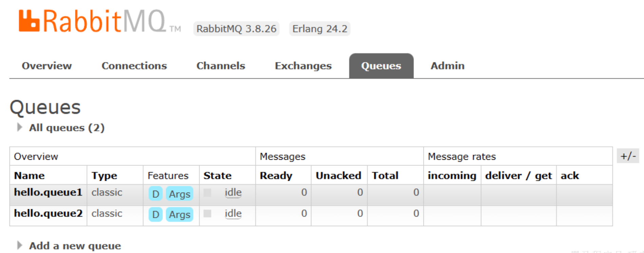The width and height of the screenshot is (644, 253).
Task: Open the Exchanges tab
Action: coord(303,66)
